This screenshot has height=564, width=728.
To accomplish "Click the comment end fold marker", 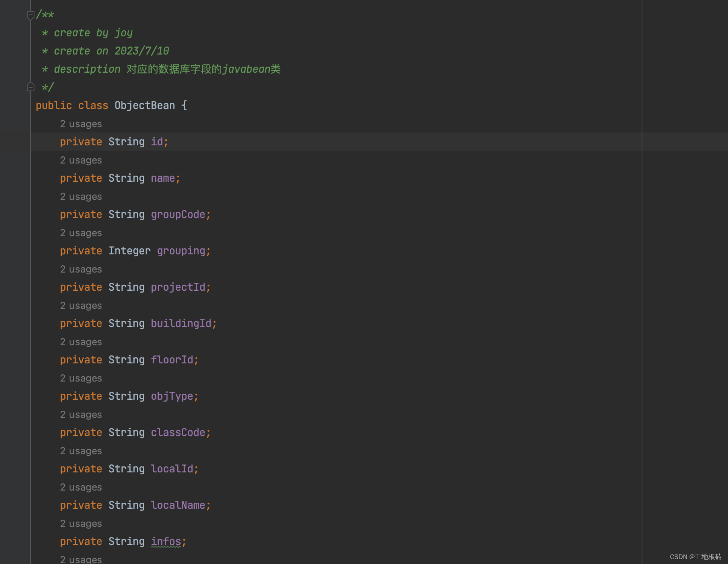I will [31, 87].
